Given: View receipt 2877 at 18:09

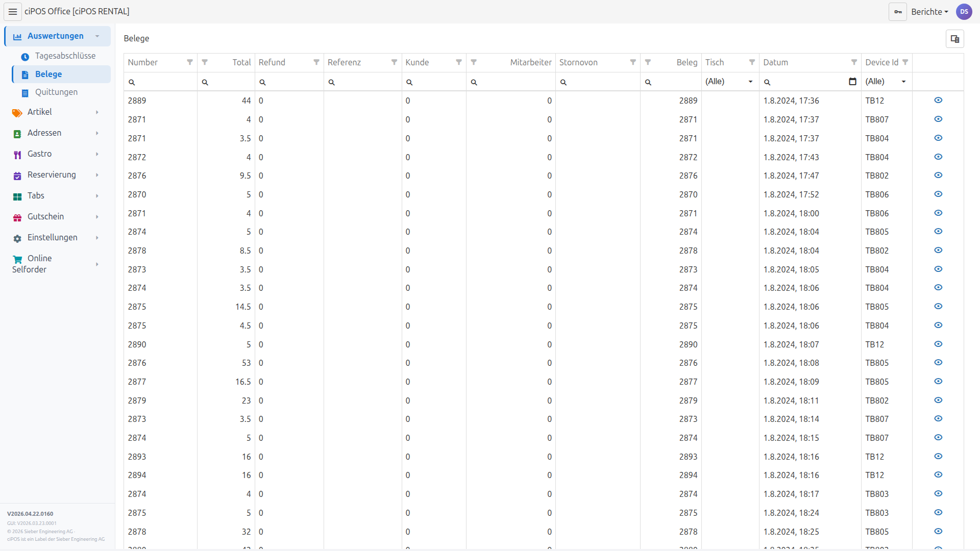Looking at the screenshot, I should (938, 382).
